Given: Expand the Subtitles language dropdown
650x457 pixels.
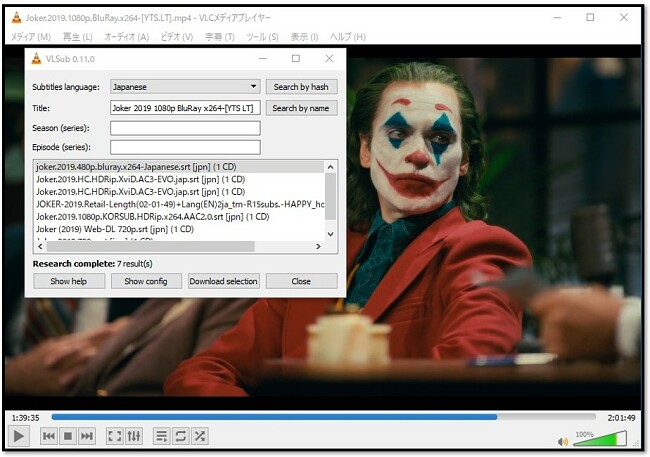Looking at the screenshot, I should (x=185, y=87).
